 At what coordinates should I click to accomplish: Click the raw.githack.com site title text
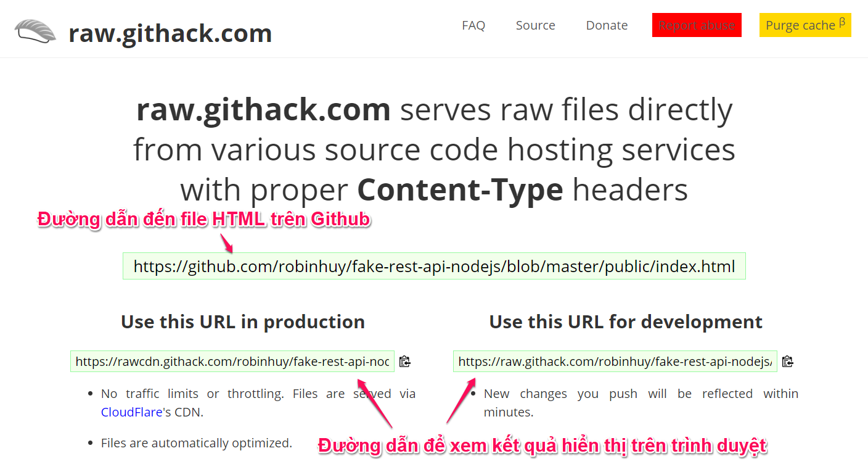pos(170,33)
